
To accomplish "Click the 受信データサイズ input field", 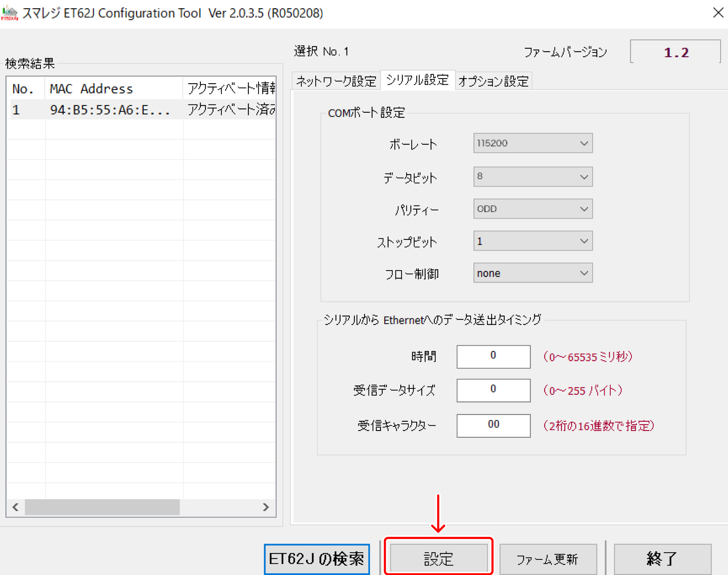I will click(493, 390).
